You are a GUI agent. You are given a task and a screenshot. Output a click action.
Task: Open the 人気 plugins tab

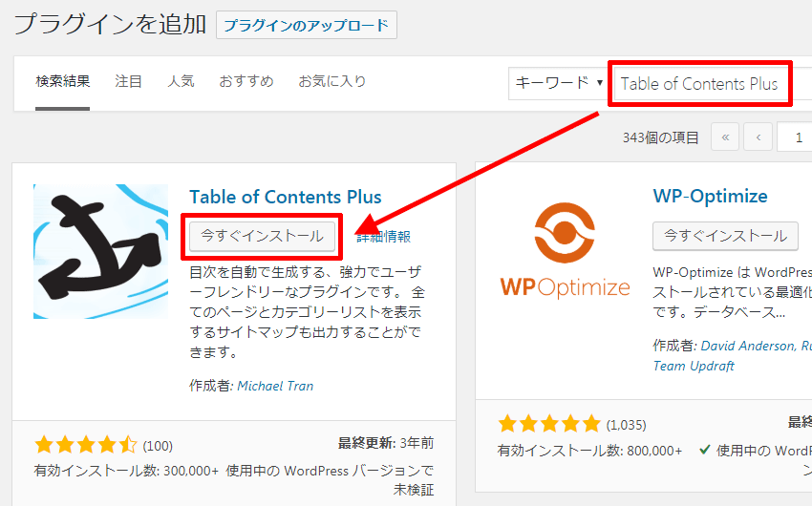[181, 81]
